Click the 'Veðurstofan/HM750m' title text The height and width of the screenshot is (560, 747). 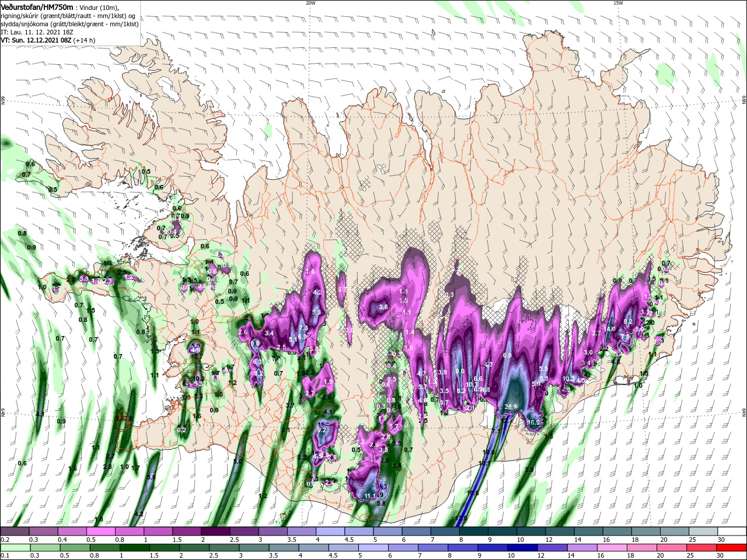(37, 6)
